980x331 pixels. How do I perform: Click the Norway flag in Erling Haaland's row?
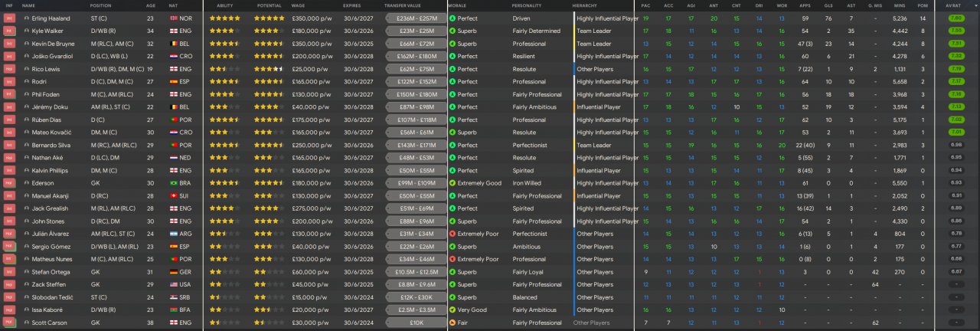tap(173, 18)
